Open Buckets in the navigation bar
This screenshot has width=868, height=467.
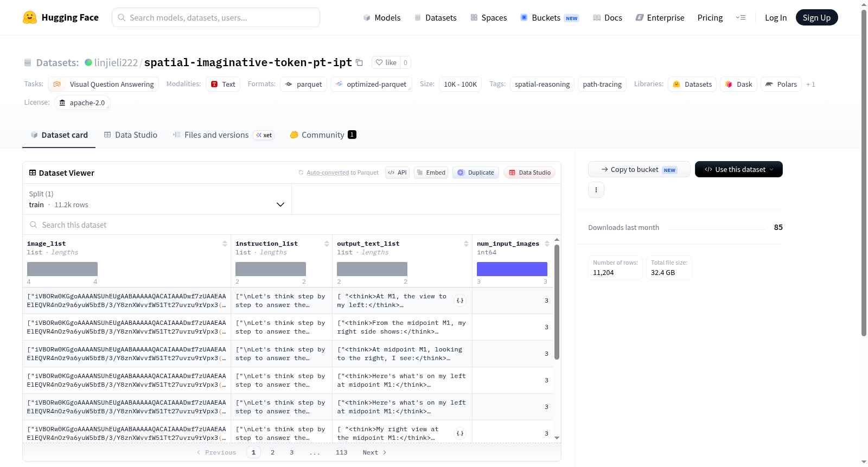(x=550, y=18)
